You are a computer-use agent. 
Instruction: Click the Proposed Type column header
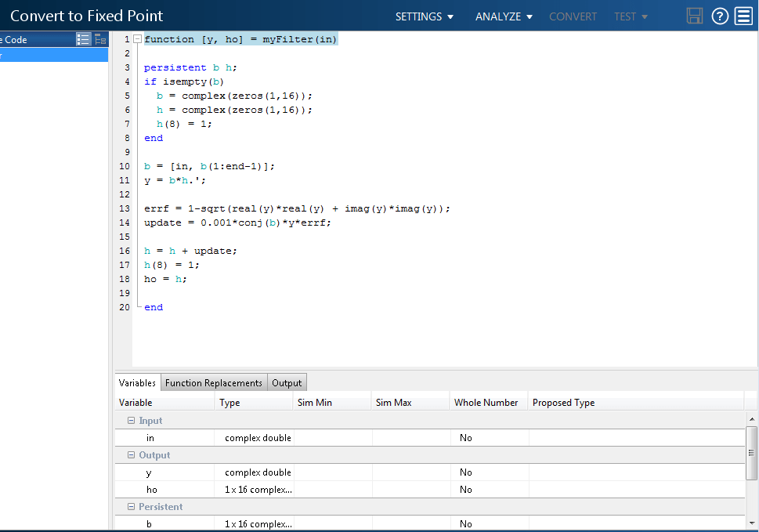563,403
